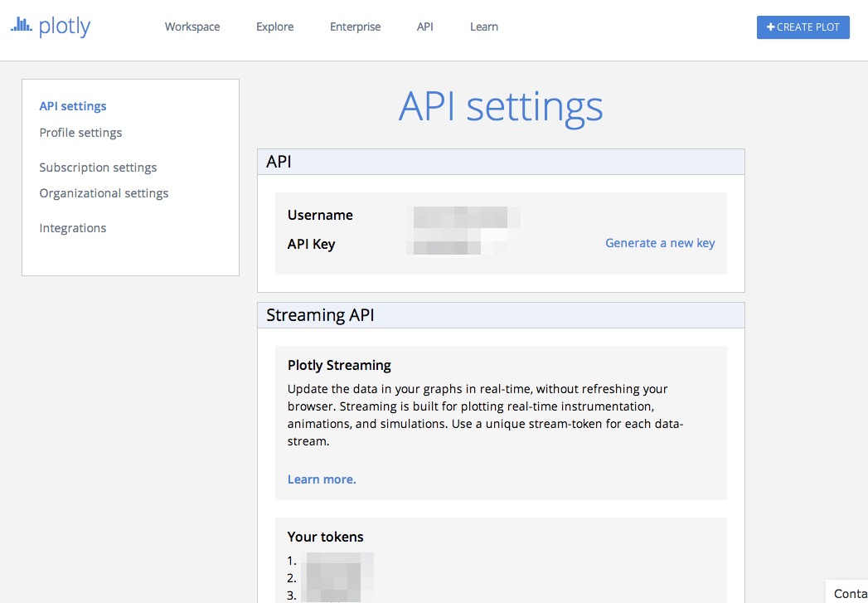Screen dimensions: 868x603
Task: Open Profile settings in the sidebar
Action: click(80, 133)
